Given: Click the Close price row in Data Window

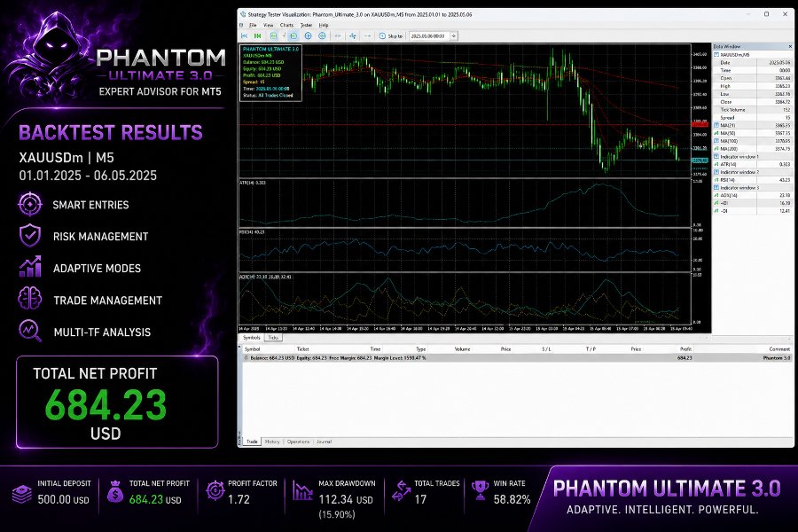Looking at the screenshot, I should (752, 102).
